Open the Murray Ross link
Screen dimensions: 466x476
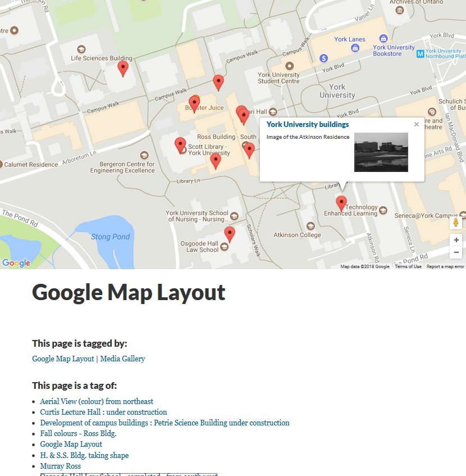[61, 466]
